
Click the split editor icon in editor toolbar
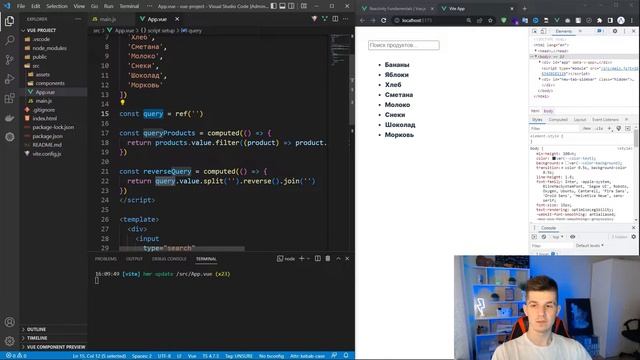pyautogui.click(x=335, y=19)
